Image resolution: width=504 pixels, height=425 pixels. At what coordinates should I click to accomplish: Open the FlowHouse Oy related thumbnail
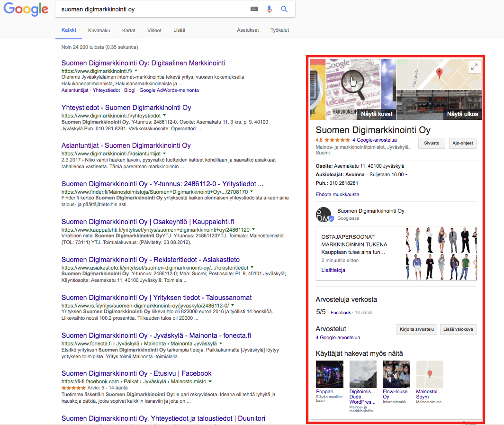click(x=396, y=374)
